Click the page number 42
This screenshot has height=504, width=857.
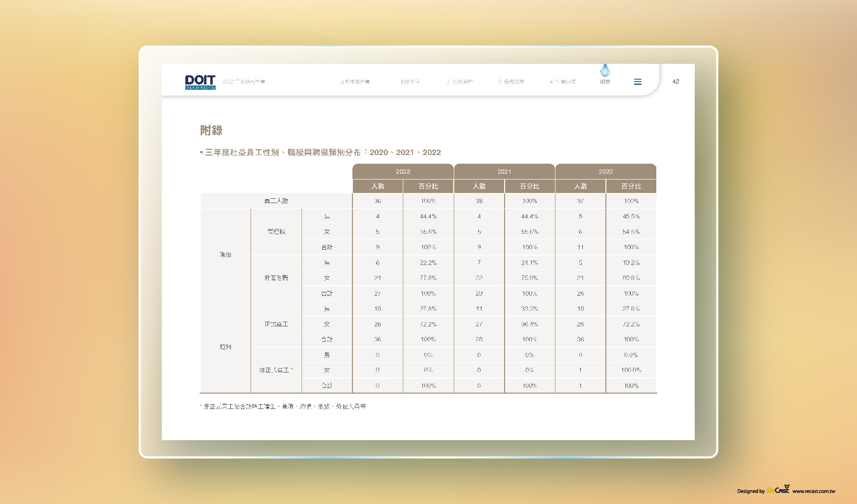click(x=676, y=82)
